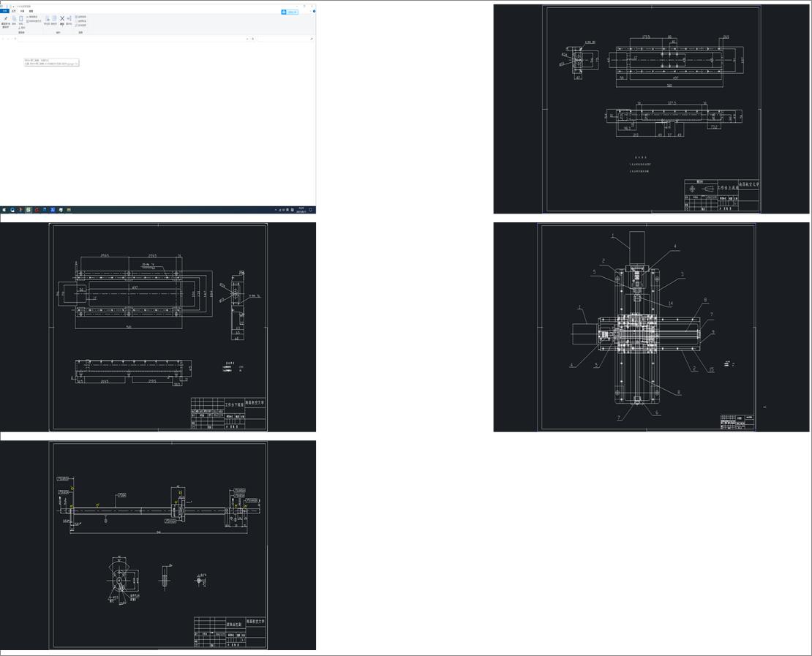812x656 pixels.
Task: Select the worktable lower base drawing thumbnail
Action: [158, 327]
